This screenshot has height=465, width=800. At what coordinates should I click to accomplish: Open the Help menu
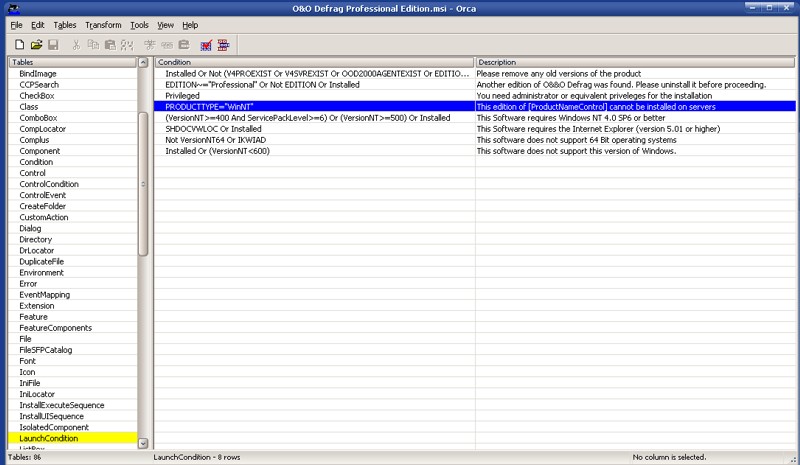[x=190, y=25]
